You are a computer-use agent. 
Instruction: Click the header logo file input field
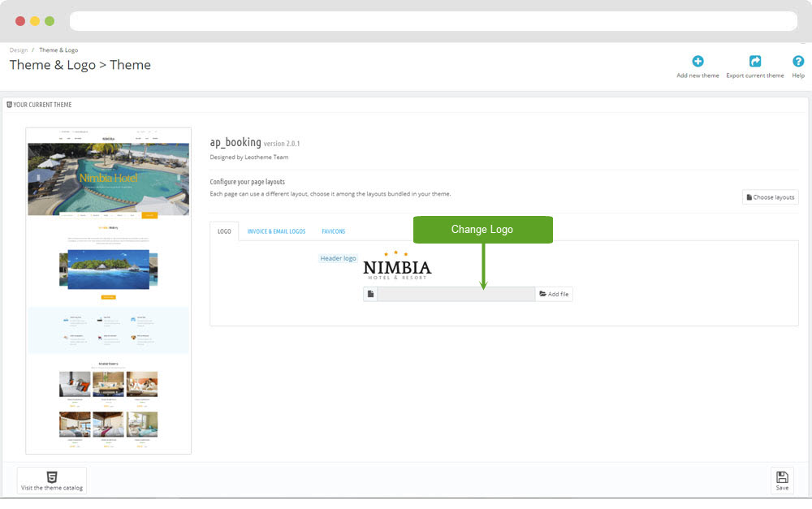(456, 294)
